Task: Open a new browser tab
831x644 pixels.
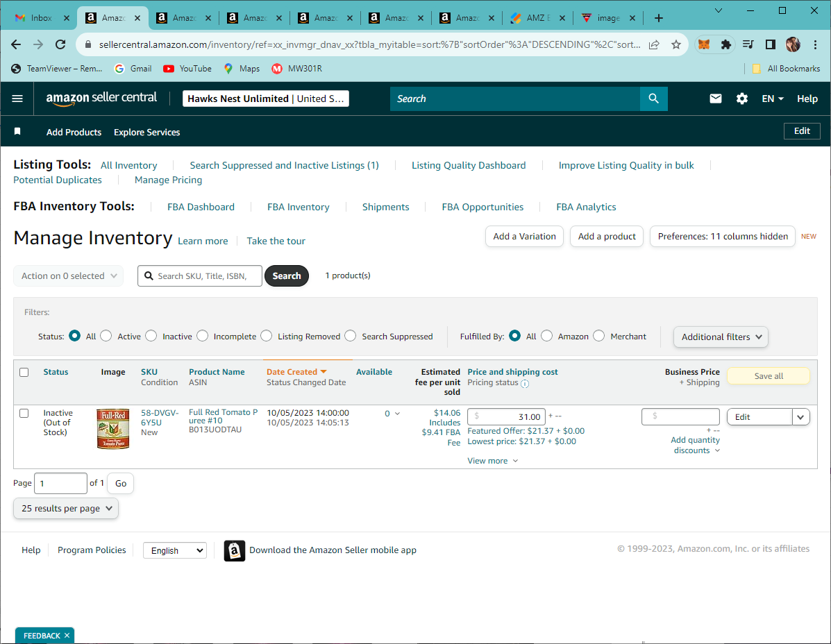Action: [x=658, y=18]
